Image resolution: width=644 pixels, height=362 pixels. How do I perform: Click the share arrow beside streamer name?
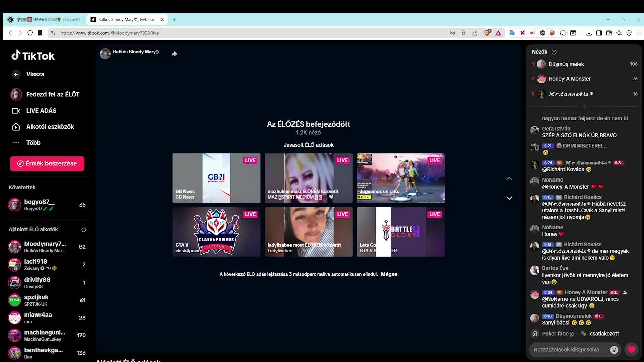(x=174, y=54)
